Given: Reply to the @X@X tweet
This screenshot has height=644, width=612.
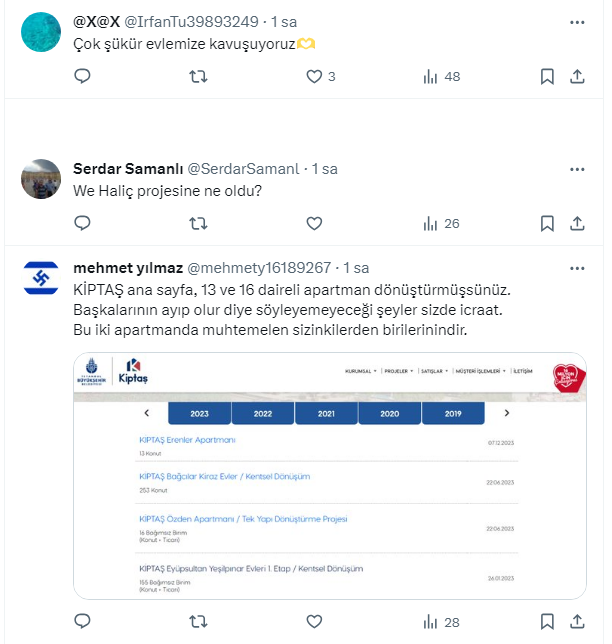Looking at the screenshot, I should click(x=83, y=76).
